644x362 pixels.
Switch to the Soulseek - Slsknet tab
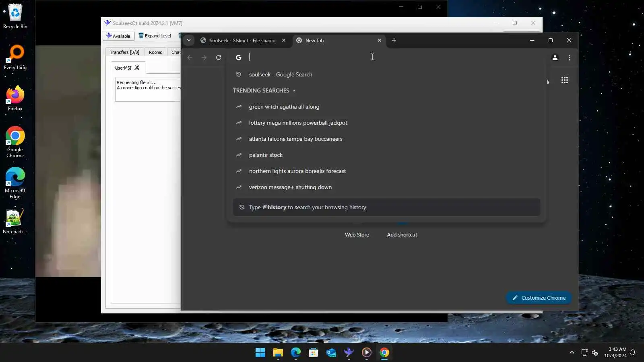click(243, 40)
